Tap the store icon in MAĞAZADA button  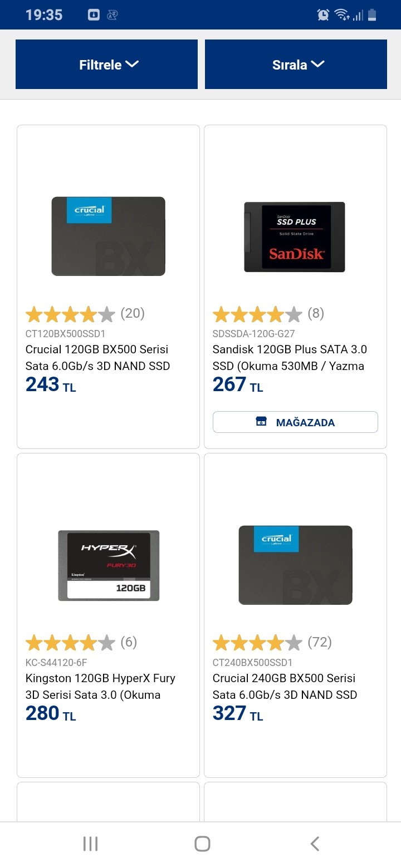tap(261, 422)
